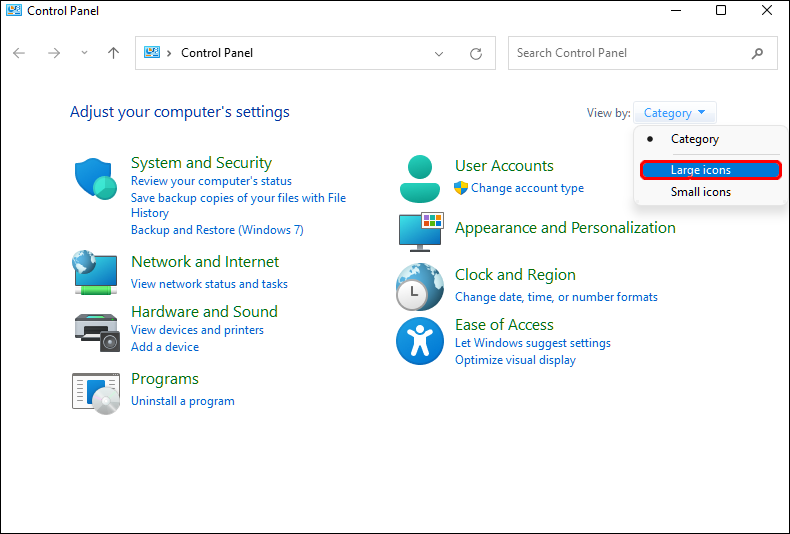Image resolution: width=790 pixels, height=534 pixels.
Task: Open the System and Security shield icon
Action: click(x=97, y=180)
